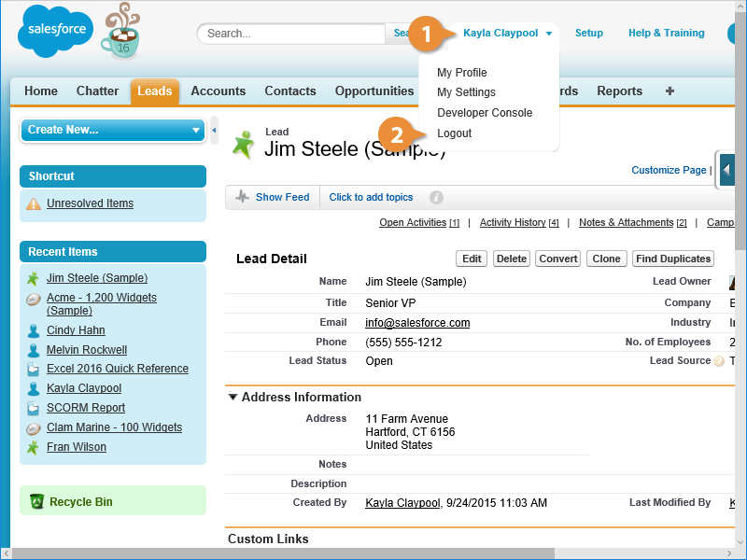
Task: Click the Salesforce cloud logo
Action: coord(55,32)
